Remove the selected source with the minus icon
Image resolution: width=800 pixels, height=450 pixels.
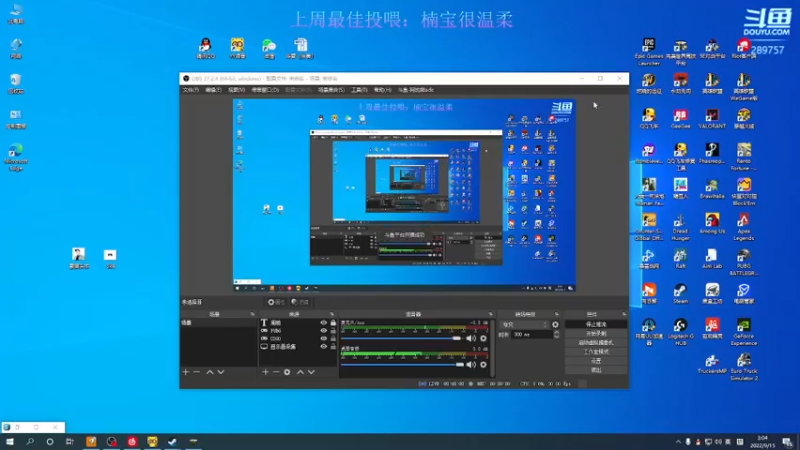pyautogui.click(x=276, y=372)
